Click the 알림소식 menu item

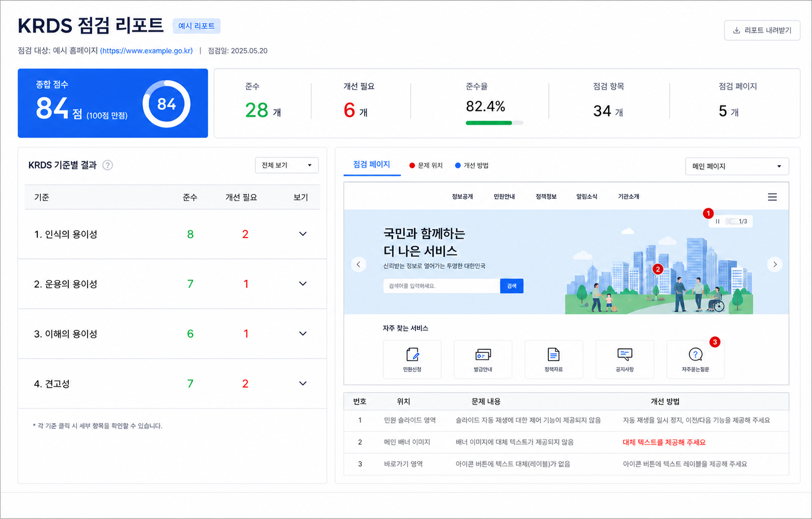pyautogui.click(x=587, y=197)
